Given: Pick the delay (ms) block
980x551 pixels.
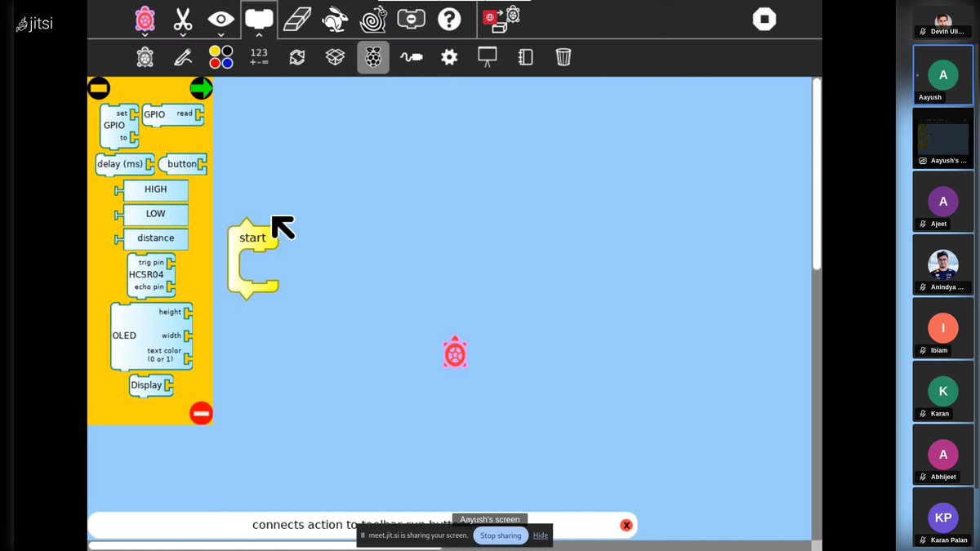Looking at the screenshot, I should (x=125, y=164).
